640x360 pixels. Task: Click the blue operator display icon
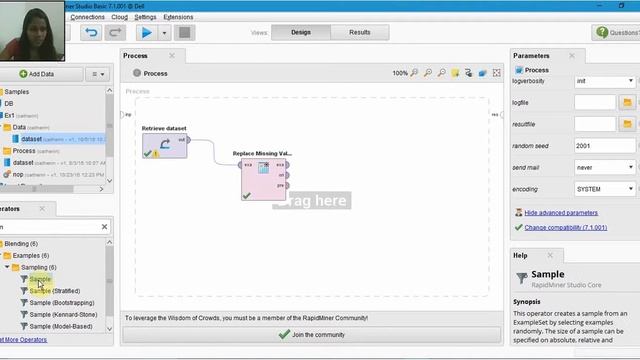482,73
